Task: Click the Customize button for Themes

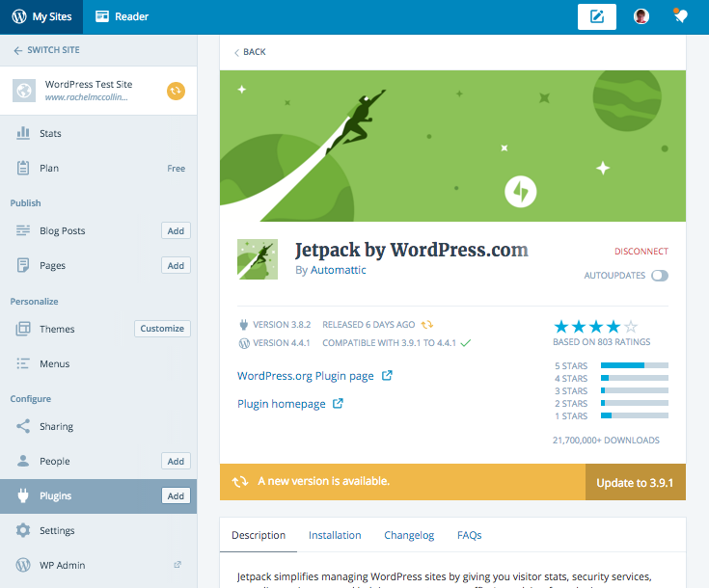Action: [162, 329]
